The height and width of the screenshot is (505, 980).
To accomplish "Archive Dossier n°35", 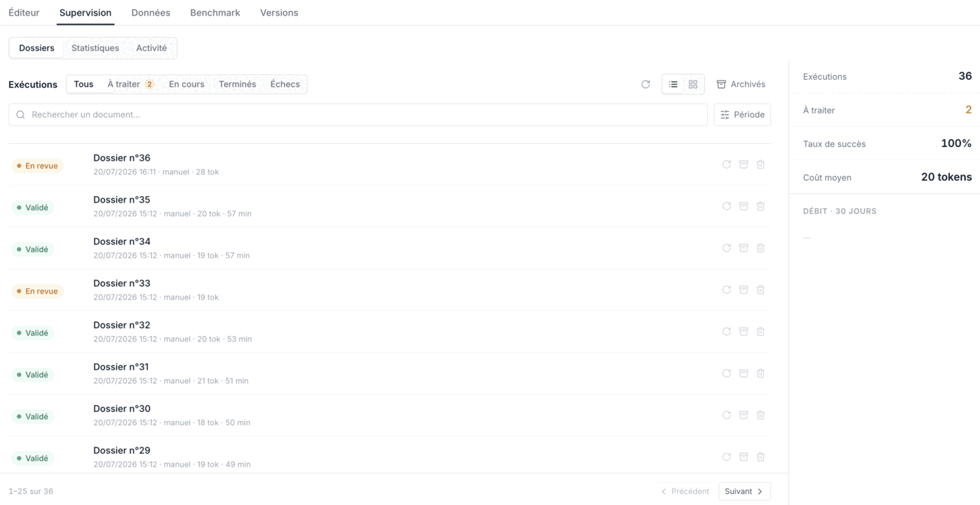I will coord(744,206).
